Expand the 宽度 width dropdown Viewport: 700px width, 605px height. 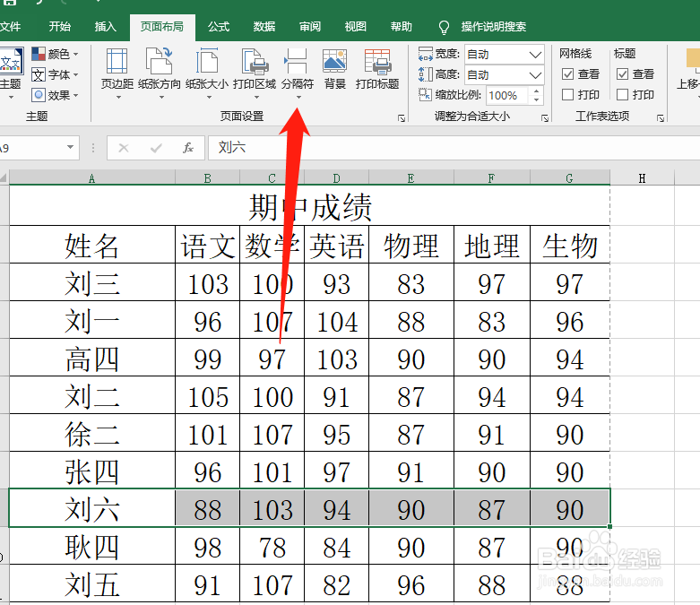pos(535,55)
